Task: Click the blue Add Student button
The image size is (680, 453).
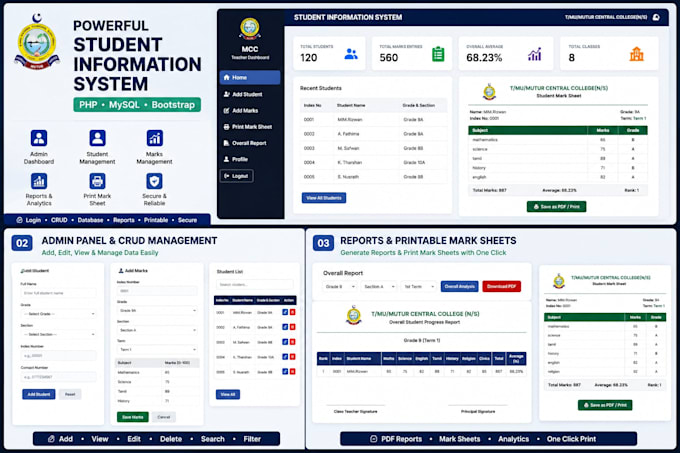Action: (x=39, y=394)
